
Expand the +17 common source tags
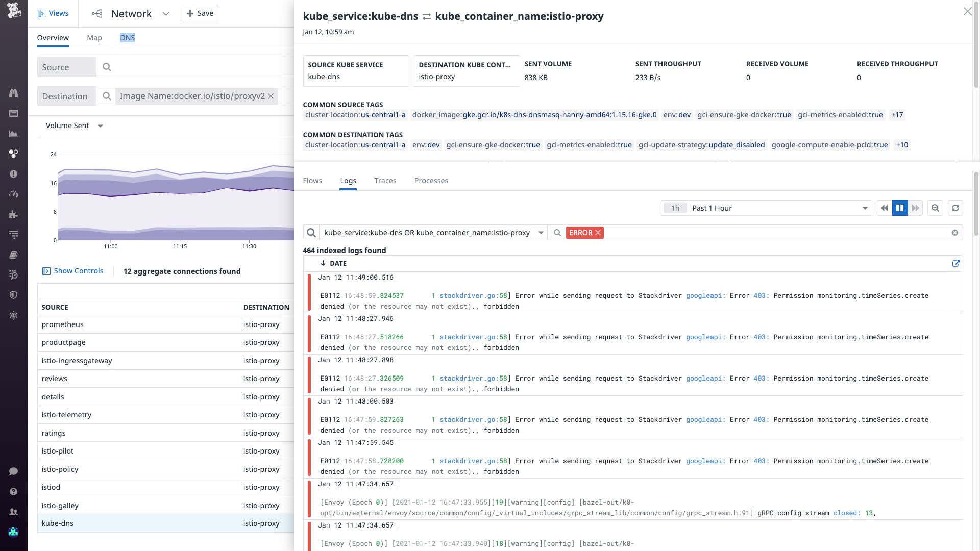[x=897, y=115]
